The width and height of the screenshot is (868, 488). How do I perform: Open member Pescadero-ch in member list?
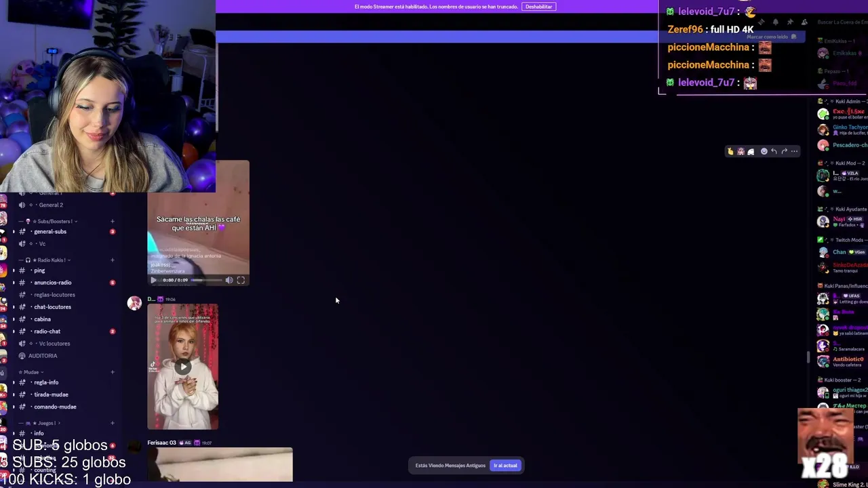tap(843, 145)
